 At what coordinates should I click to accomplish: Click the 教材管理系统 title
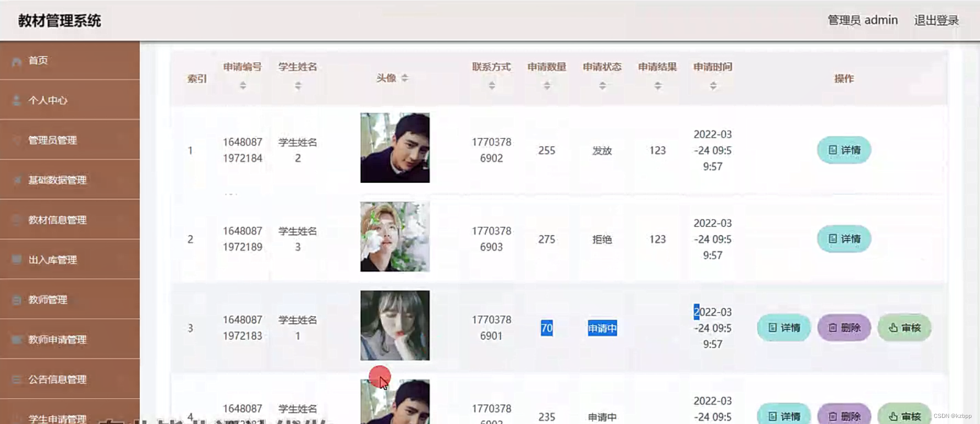(x=59, y=21)
